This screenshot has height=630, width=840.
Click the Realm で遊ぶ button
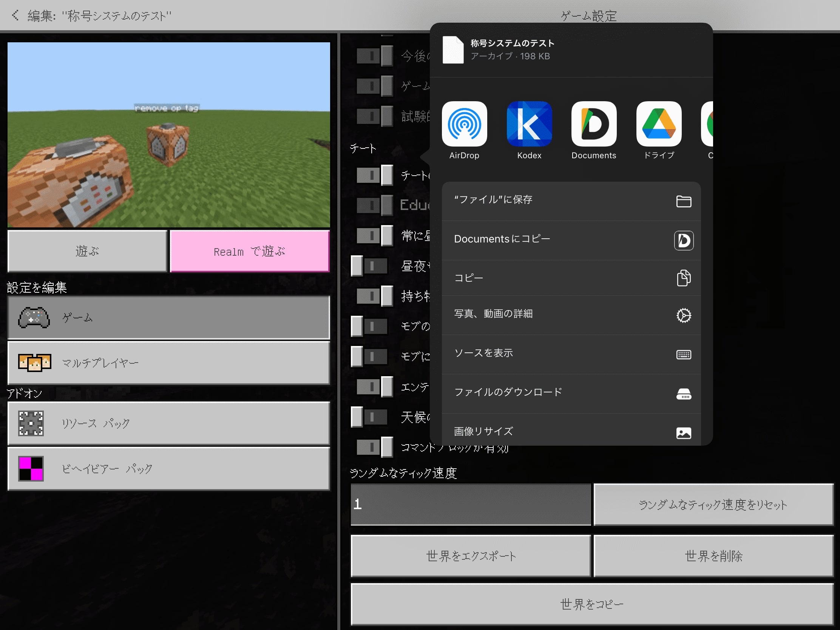(x=250, y=251)
